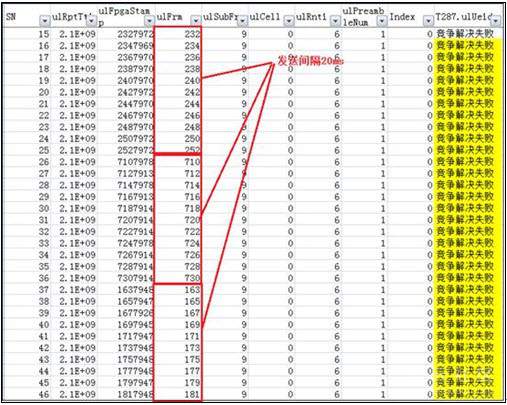Click ulFpgaStamp cell 2347969
The height and width of the screenshot is (405, 507).
[135, 46]
